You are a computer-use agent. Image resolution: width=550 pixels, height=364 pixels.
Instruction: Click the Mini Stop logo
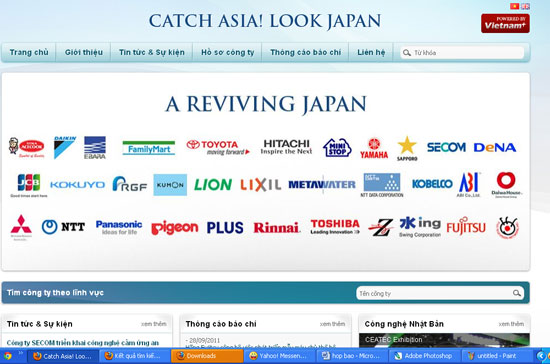[337, 147]
